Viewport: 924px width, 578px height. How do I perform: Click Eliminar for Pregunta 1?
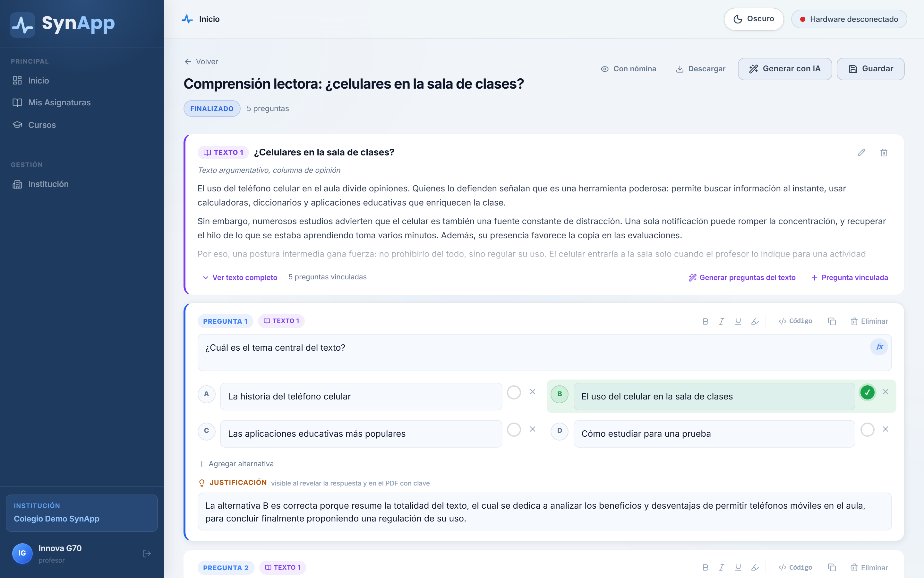[x=869, y=321]
